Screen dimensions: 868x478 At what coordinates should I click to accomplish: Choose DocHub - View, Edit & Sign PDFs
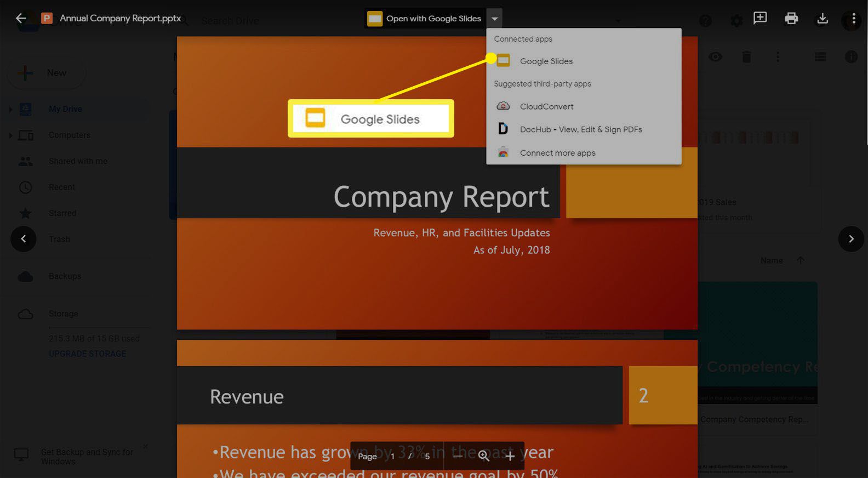[584, 129]
